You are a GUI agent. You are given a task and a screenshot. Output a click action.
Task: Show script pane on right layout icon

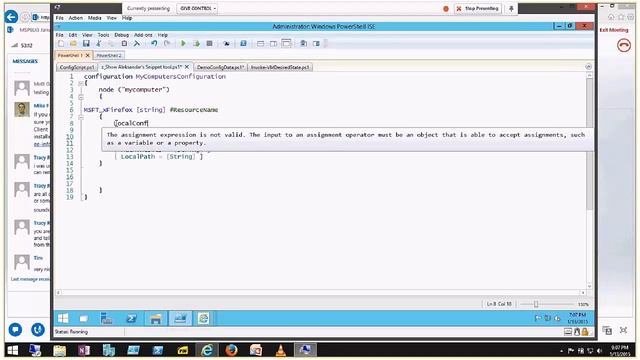click(x=273, y=44)
